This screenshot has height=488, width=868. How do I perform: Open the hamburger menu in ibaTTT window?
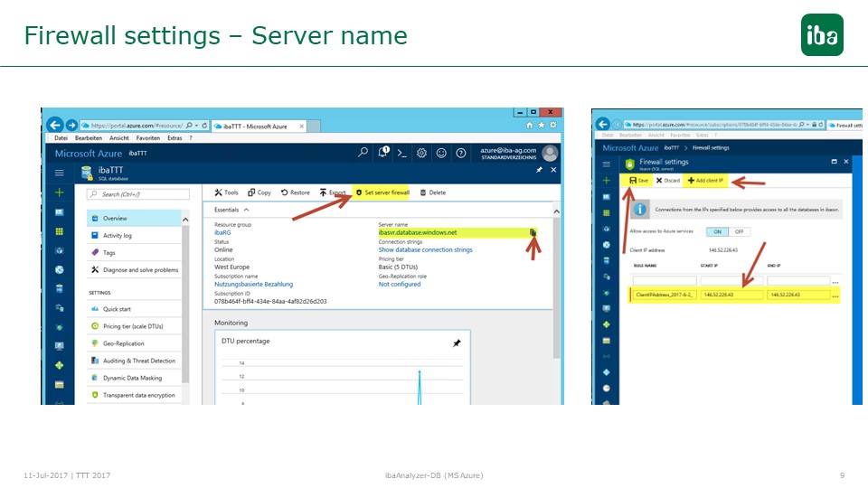click(60, 173)
